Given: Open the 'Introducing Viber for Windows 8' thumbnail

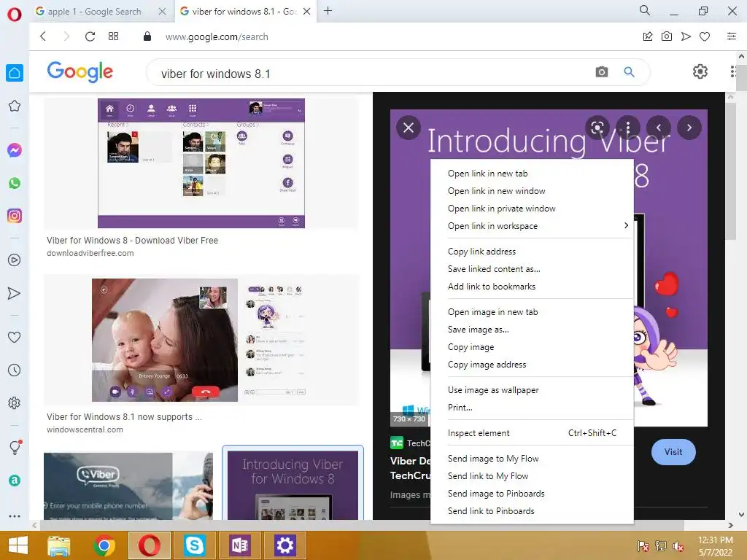Looking at the screenshot, I should [293, 485].
